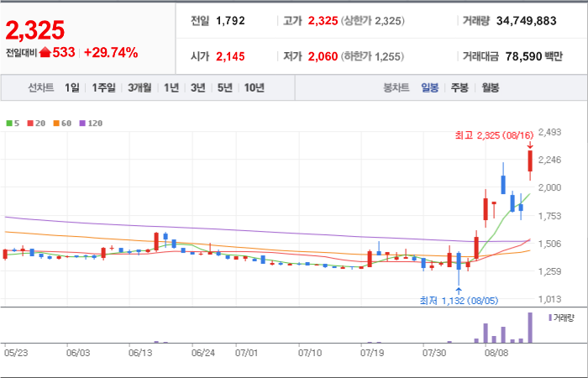Click the 하한가 1,255 text
The image size is (588, 378).
click(373, 56)
